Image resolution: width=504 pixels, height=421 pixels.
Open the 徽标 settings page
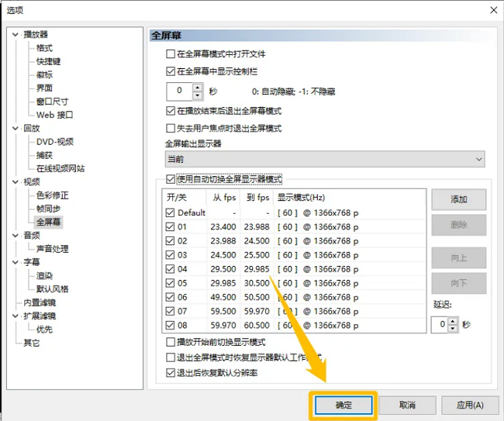pyautogui.click(x=44, y=74)
